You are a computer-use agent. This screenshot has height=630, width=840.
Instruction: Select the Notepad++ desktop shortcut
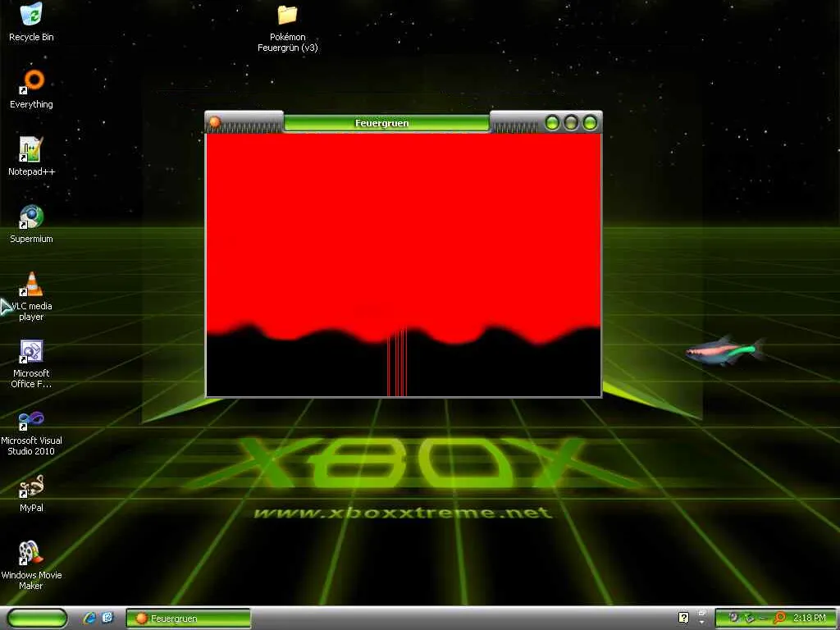[x=31, y=157]
